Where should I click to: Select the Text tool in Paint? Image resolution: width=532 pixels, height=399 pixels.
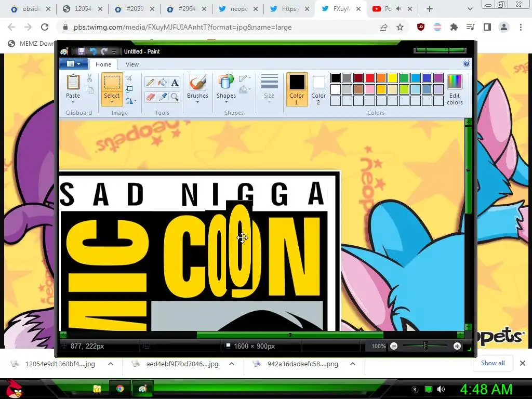(x=175, y=83)
